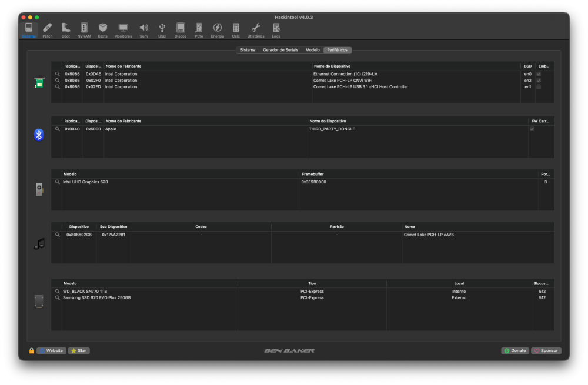Viewport: 588px width, 385px height.
Task: Click magnifier beside Intel UHD Graphics 620
Action: pyautogui.click(x=58, y=182)
